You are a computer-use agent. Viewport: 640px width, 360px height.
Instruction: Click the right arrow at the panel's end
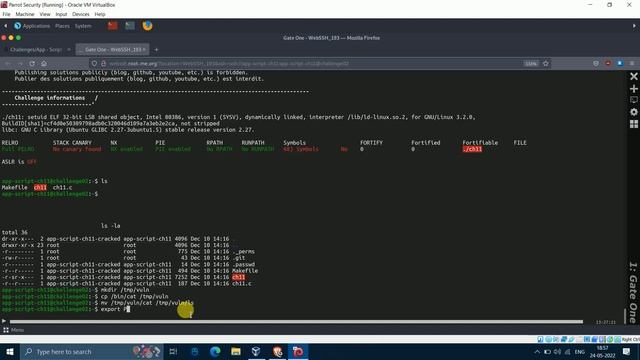coord(634,26)
